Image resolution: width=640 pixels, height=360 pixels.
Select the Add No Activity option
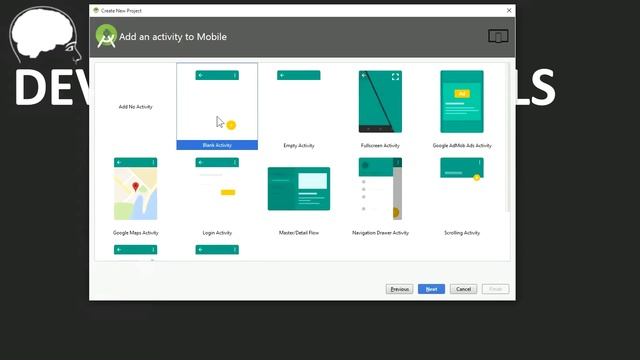coord(135,107)
